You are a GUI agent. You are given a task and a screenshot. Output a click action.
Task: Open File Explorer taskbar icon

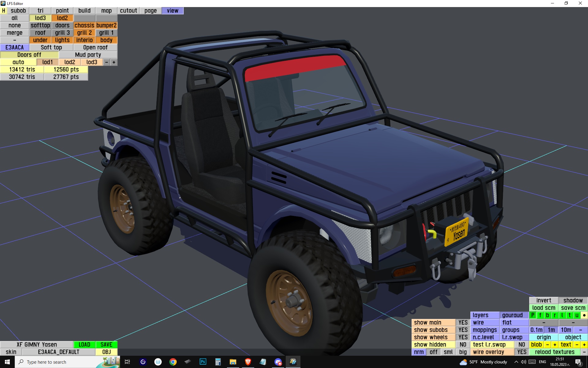click(233, 362)
